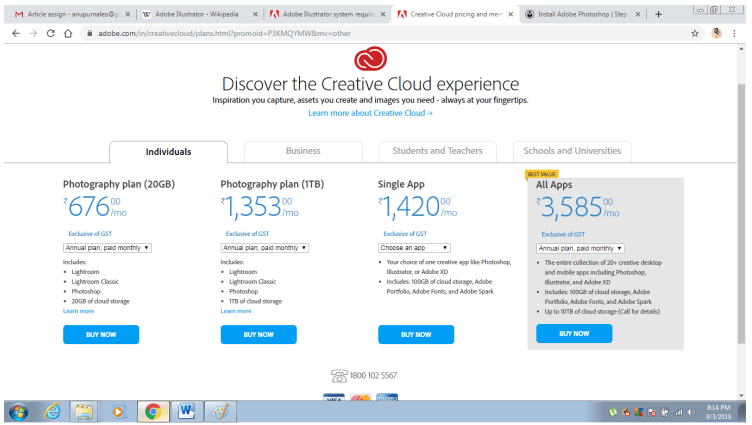
Task: Open billing dropdown for Photography plan (1TB)
Action: [x=265, y=248]
